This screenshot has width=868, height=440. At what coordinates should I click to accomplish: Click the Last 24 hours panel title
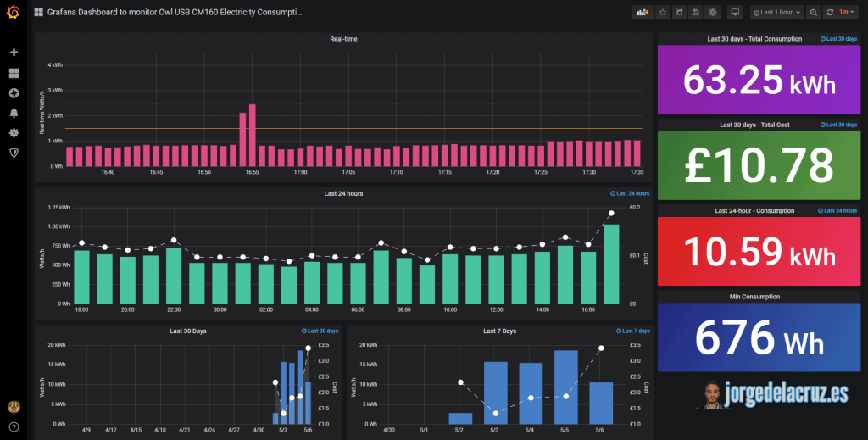[343, 193]
